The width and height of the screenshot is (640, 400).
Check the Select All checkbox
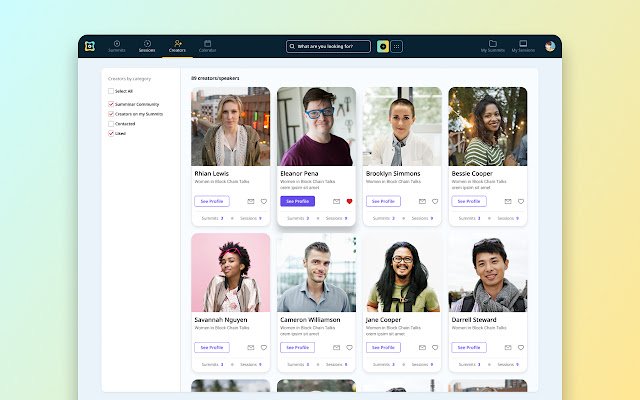(111, 91)
